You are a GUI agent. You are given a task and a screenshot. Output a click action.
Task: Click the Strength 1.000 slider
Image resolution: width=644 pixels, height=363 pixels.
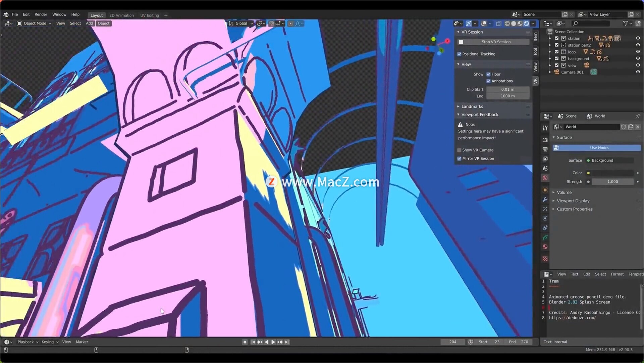(612, 182)
